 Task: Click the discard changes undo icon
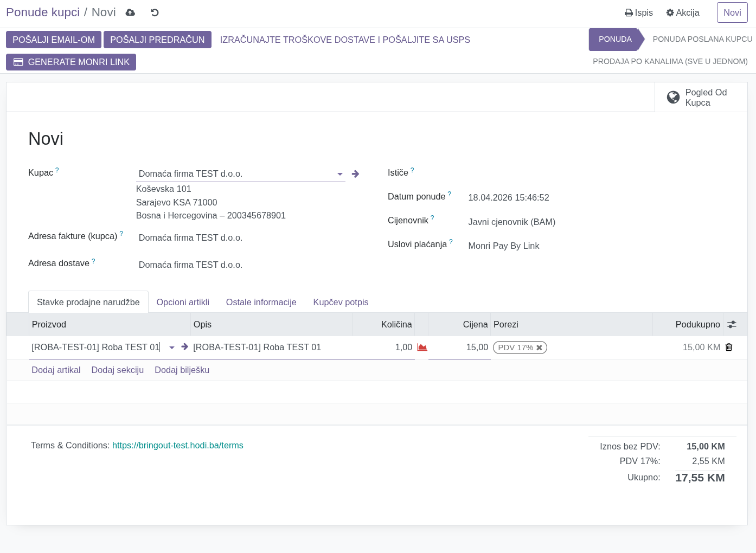point(155,12)
